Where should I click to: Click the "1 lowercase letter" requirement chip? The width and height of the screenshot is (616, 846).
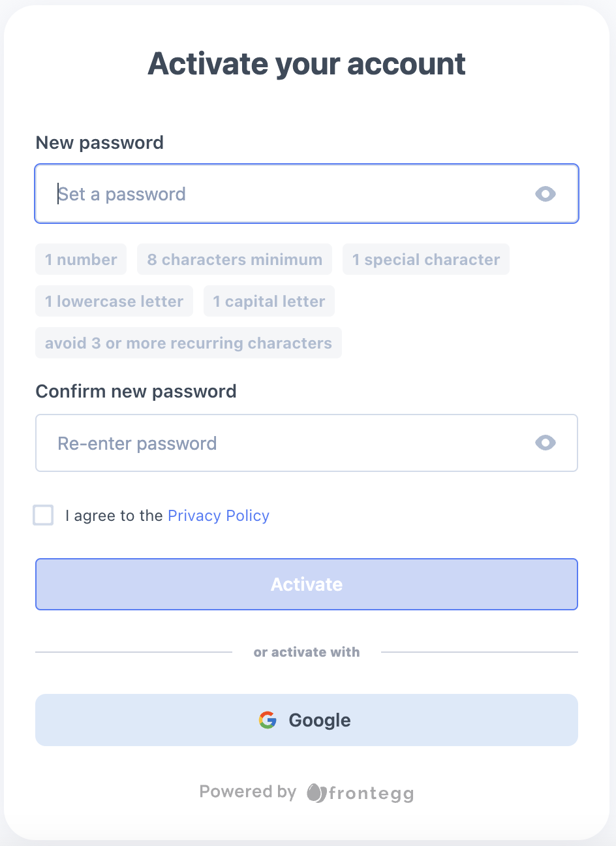coord(114,302)
